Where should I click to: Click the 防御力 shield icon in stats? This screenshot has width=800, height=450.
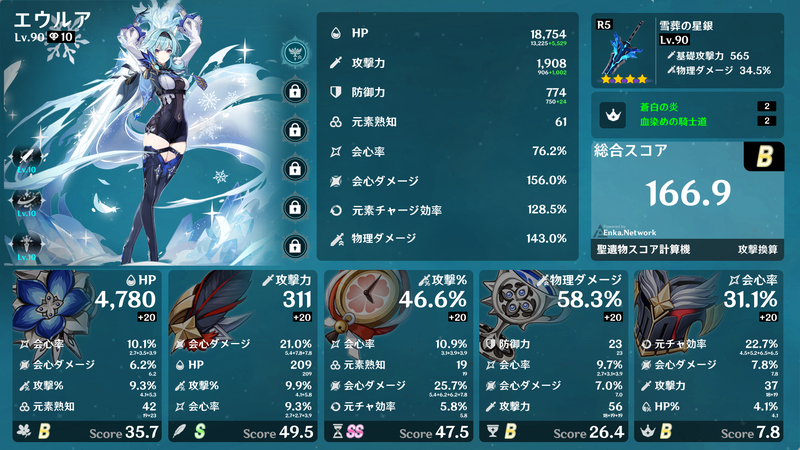pyautogui.click(x=336, y=92)
